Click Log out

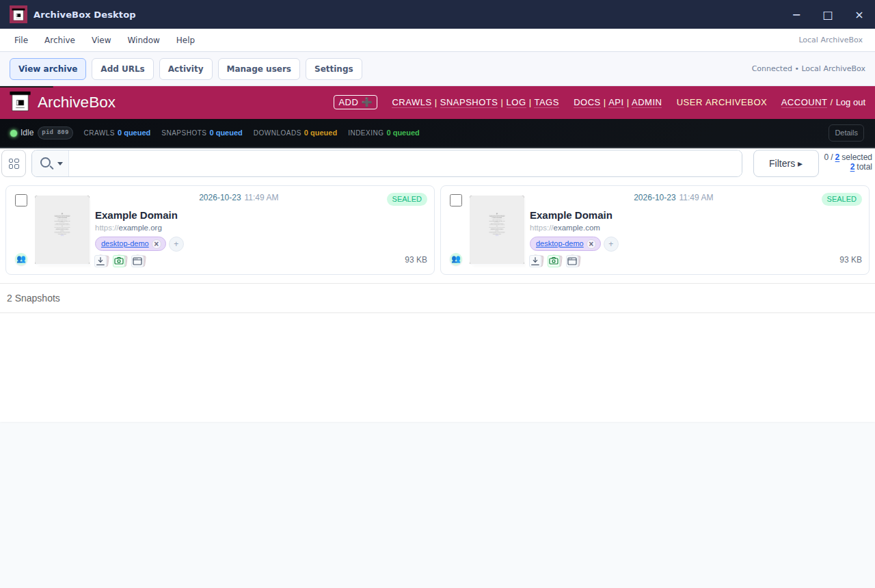(x=850, y=103)
